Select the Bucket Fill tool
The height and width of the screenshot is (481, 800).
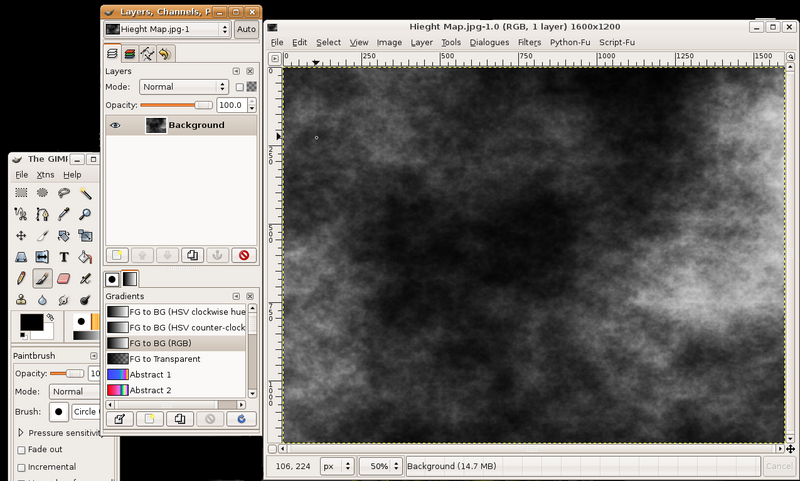pyautogui.click(x=85, y=257)
